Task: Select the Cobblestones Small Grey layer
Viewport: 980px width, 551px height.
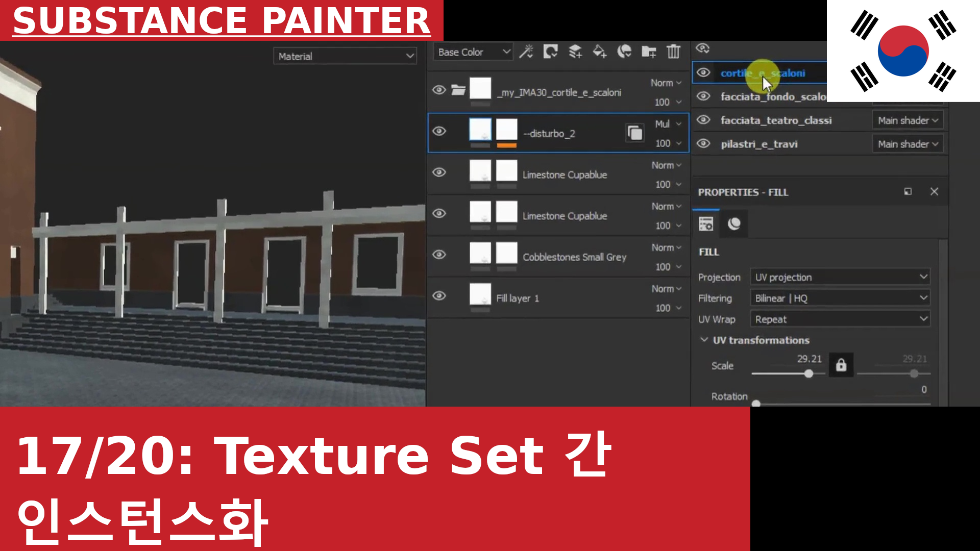Action: click(x=558, y=257)
